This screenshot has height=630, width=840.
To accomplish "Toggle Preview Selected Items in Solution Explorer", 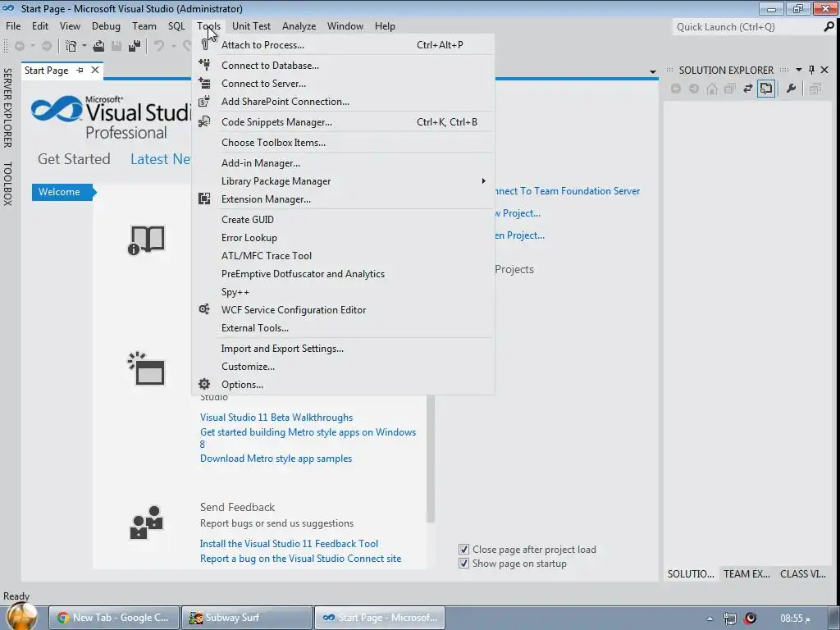I will pyautogui.click(x=766, y=89).
